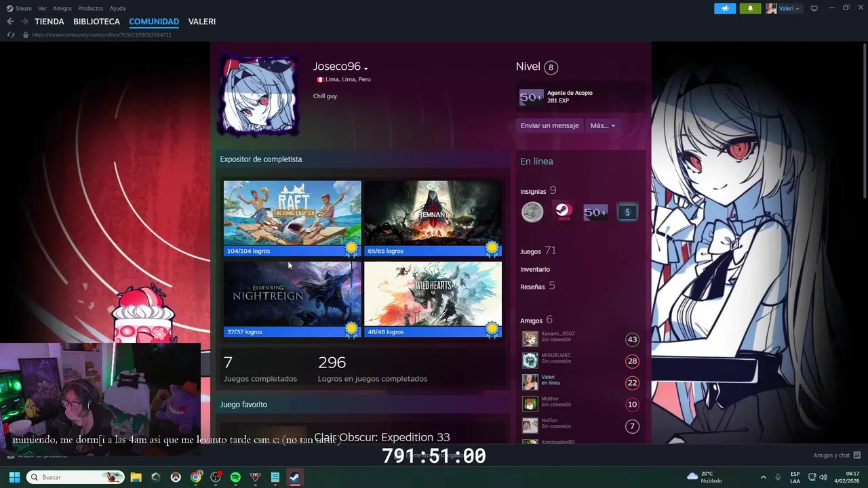Open the VALERI profile tab

(x=202, y=22)
